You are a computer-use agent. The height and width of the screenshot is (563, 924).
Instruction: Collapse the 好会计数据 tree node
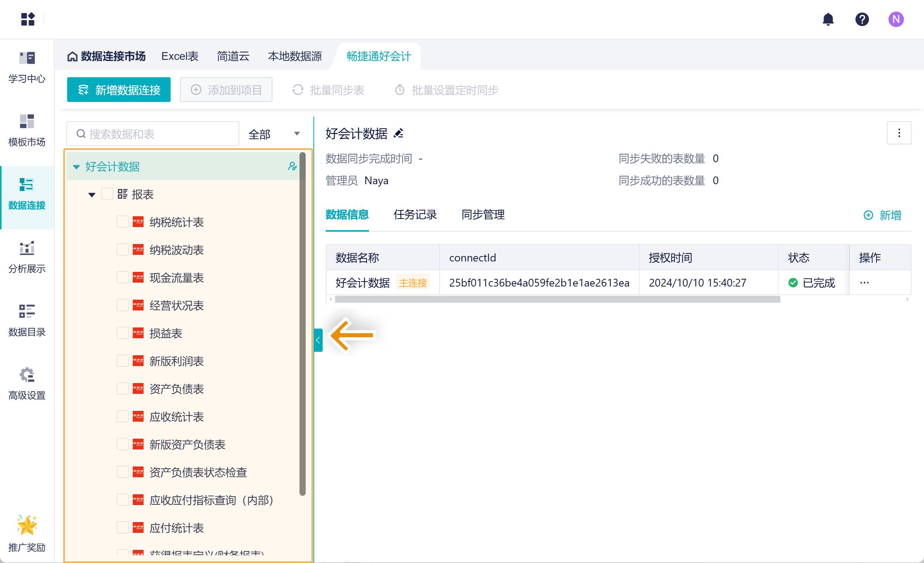76,167
